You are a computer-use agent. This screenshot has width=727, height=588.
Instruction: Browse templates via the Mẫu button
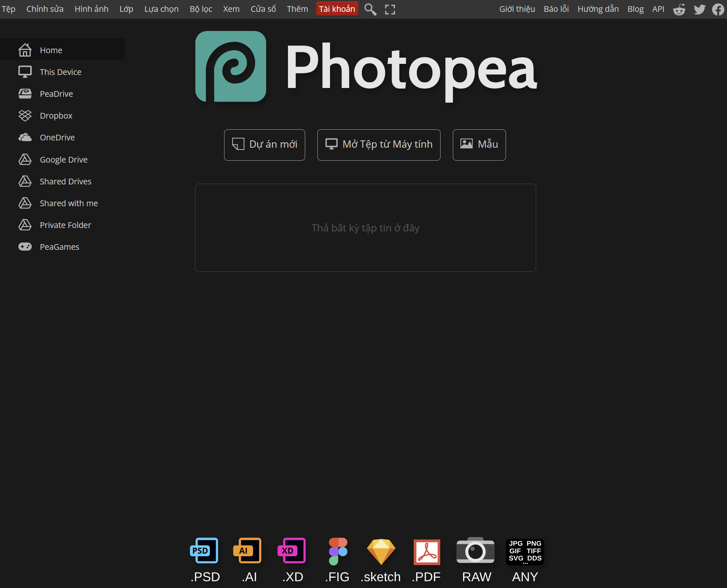(x=479, y=145)
